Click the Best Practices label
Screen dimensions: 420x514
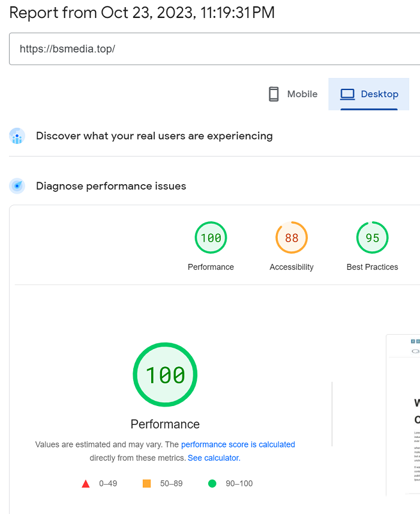pos(373,267)
